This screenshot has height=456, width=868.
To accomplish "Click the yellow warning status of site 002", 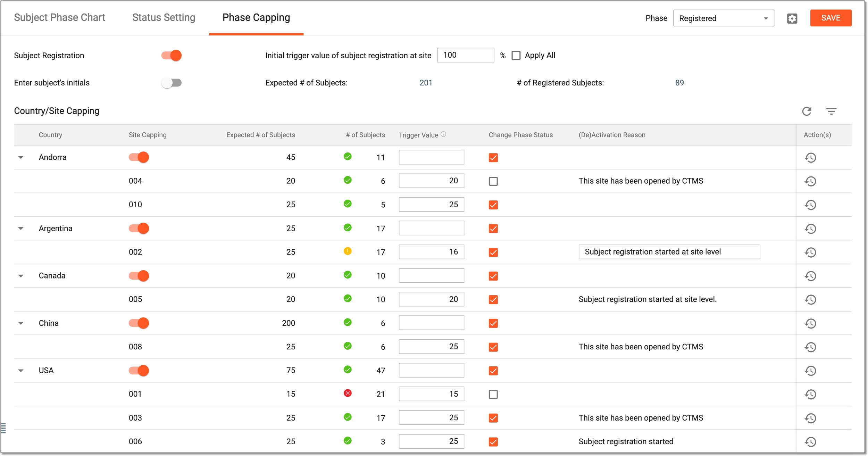I will (348, 251).
